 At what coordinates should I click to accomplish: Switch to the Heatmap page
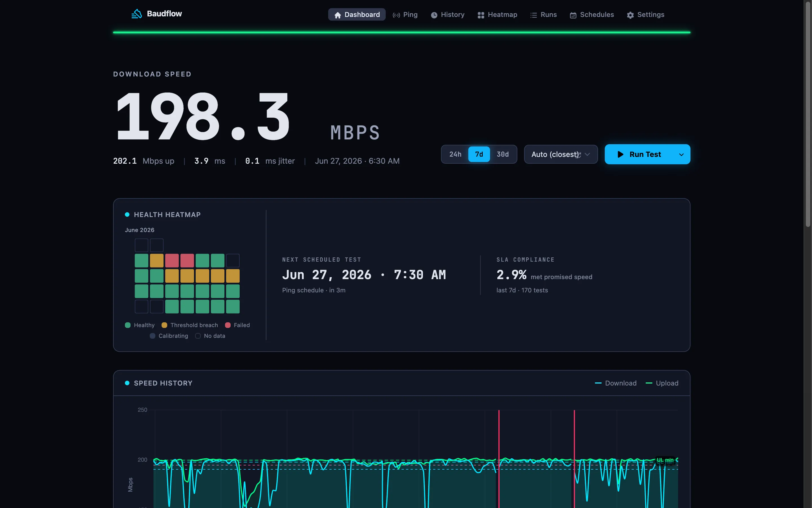(x=497, y=14)
